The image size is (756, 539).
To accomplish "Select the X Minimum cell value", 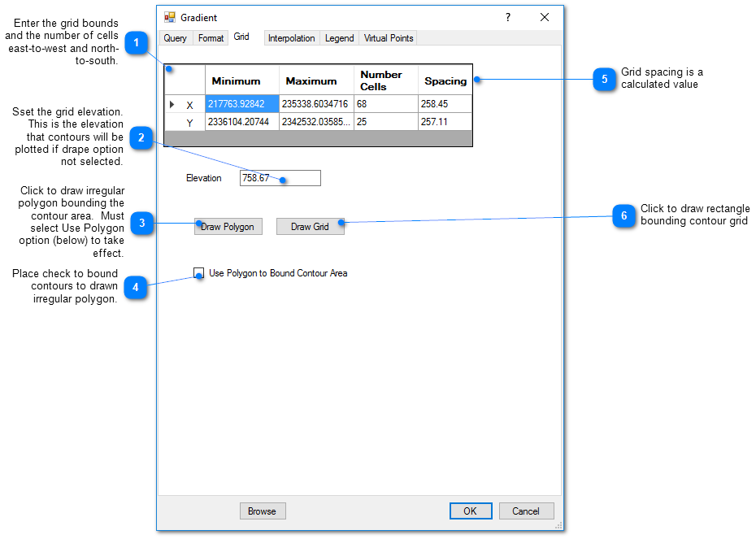I will click(x=241, y=104).
